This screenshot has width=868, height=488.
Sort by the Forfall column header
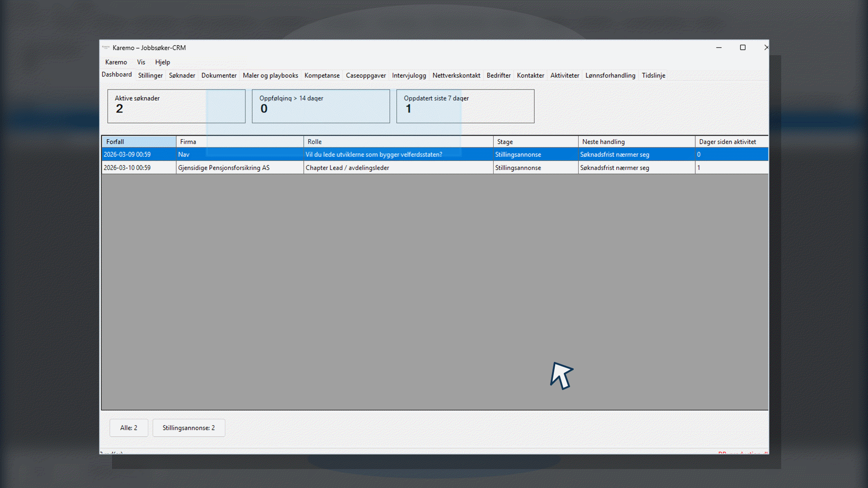[139, 142]
